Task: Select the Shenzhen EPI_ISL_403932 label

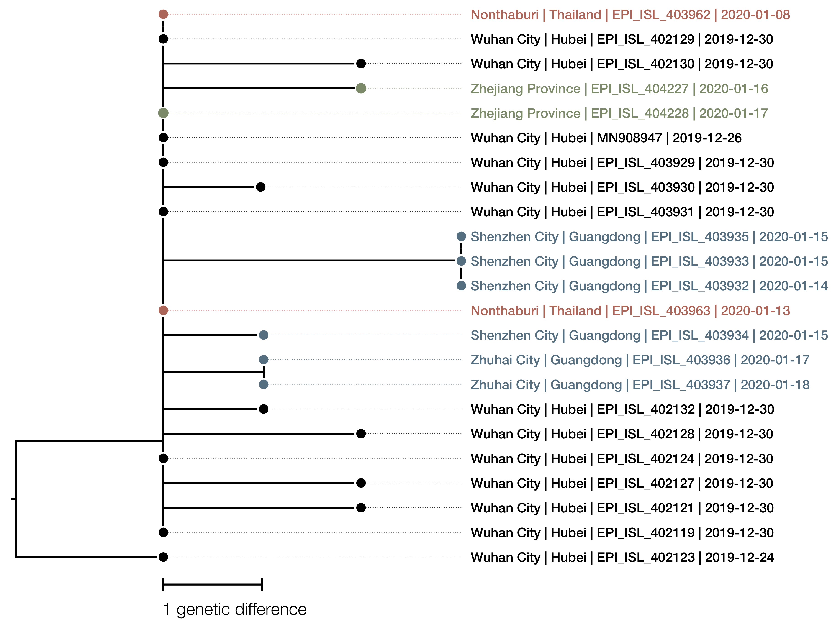Action: point(649,286)
